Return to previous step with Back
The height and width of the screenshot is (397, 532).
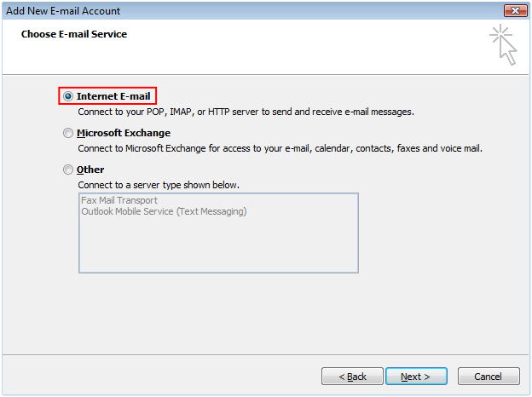tap(352, 377)
